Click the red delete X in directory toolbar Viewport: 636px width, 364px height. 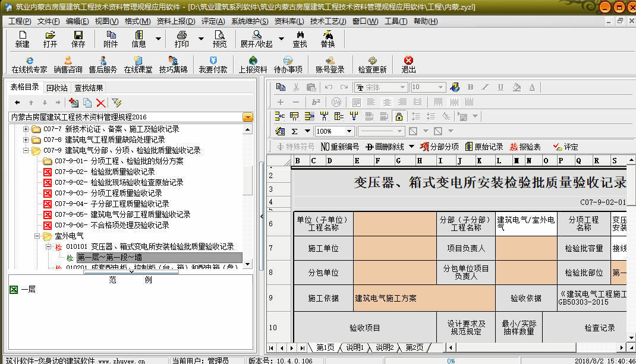point(101,103)
